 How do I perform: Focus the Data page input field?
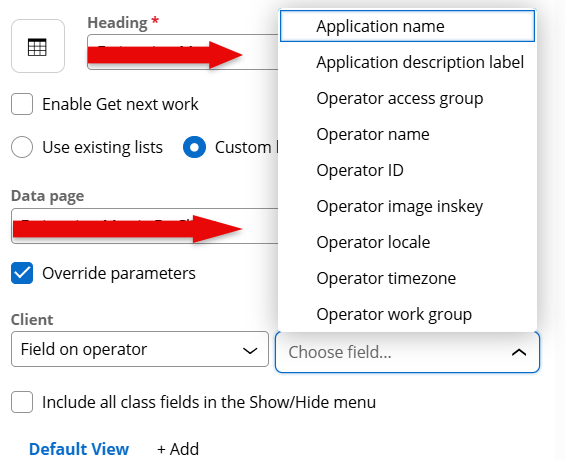click(145, 226)
